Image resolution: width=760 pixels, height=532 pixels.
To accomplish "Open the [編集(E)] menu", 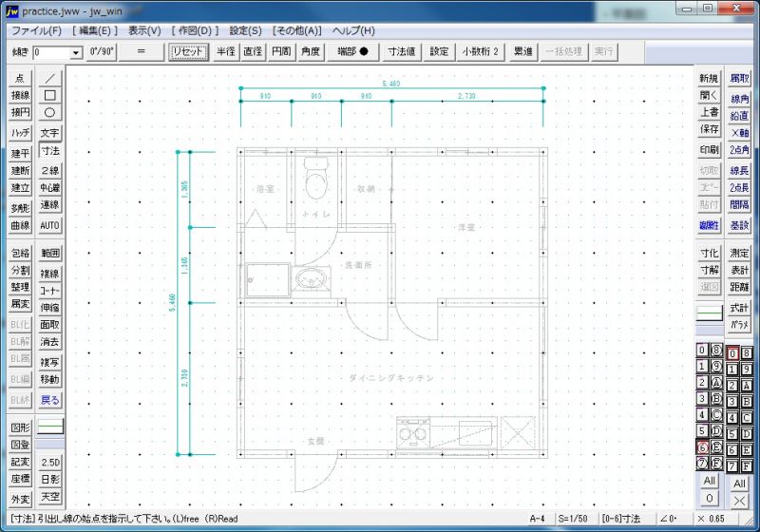I will pyautogui.click(x=94, y=30).
